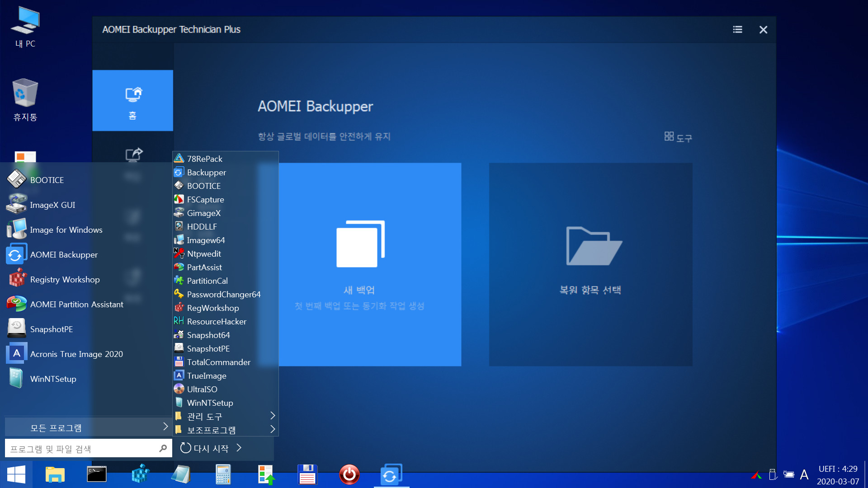Open the calculator taskbar icon
This screenshot has height=488, width=868.
point(223,474)
